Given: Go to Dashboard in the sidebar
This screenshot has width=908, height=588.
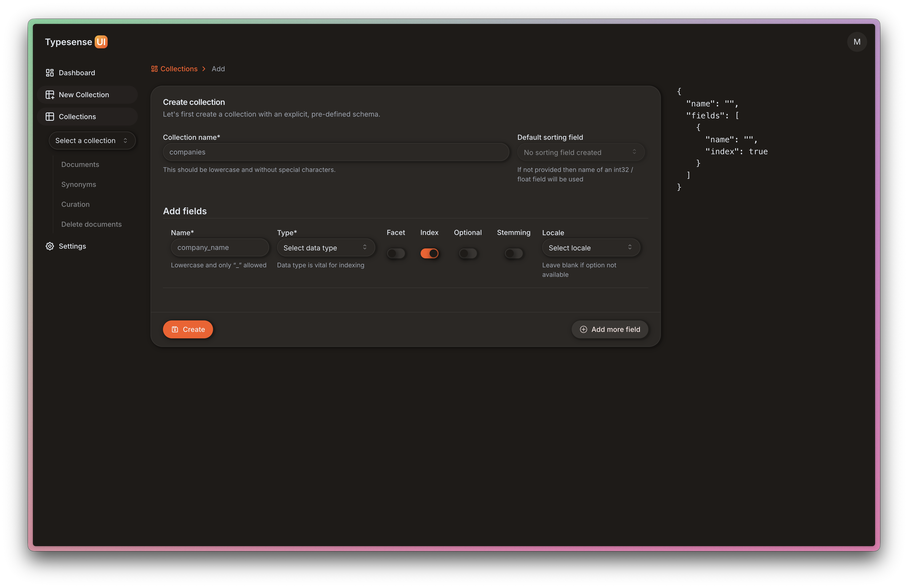Looking at the screenshot, I should tap(87, 73).
